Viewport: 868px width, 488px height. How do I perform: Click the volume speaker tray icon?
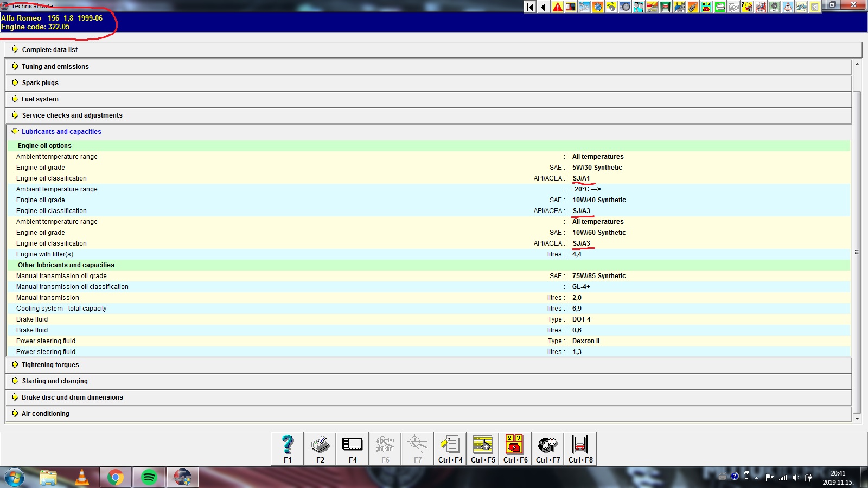click(796, 478)
